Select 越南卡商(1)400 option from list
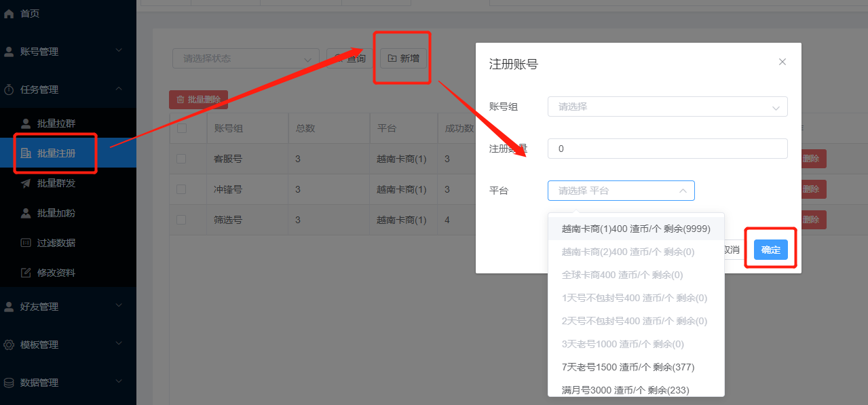 pos(636,229)
